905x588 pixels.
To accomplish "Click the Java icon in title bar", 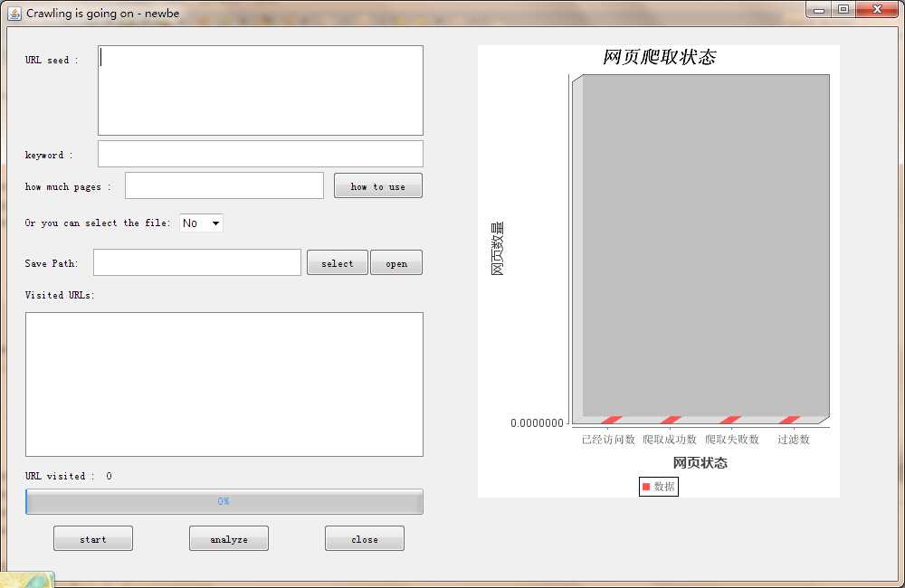I will (14, 13).
